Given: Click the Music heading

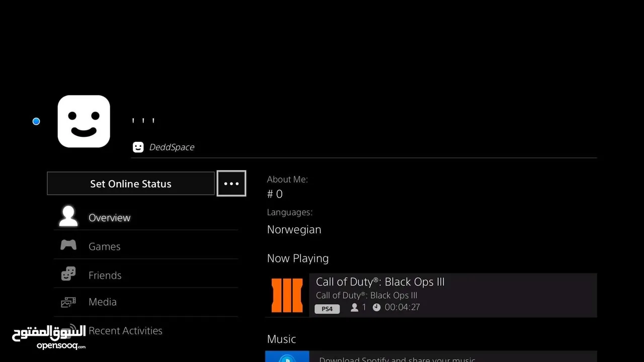Looking at the screenshot, I should (x=281, y=339).
